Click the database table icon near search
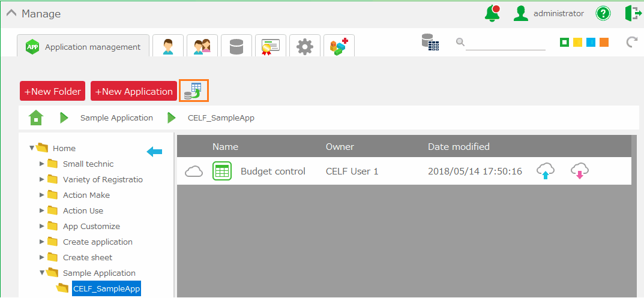The width and height of the screenshot is (644, 298). click(x=430, y=42)
